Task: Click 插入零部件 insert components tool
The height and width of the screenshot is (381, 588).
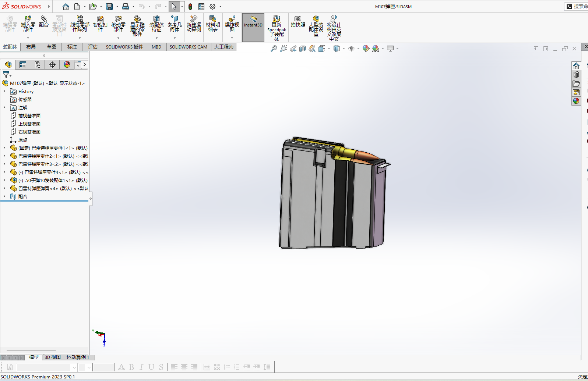Action: click(28, 24)
